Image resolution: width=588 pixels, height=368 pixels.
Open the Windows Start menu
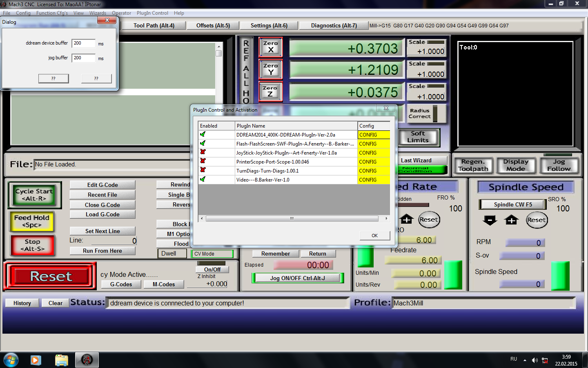[x=11, y=360]
